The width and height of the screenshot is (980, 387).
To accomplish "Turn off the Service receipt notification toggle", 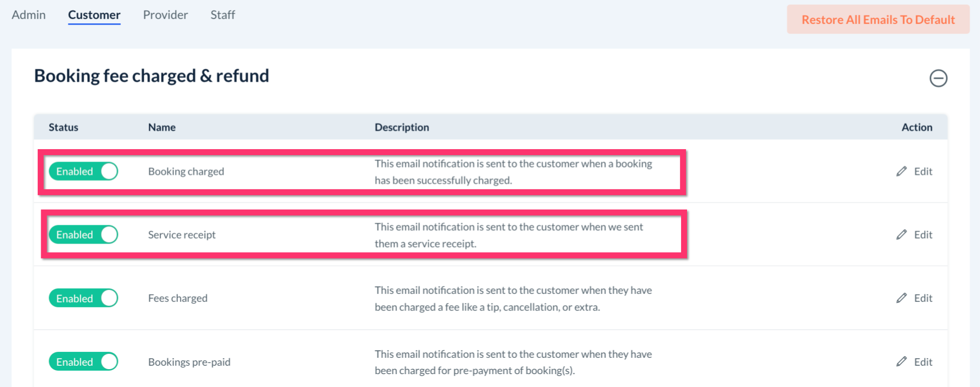I will (83, 235).
